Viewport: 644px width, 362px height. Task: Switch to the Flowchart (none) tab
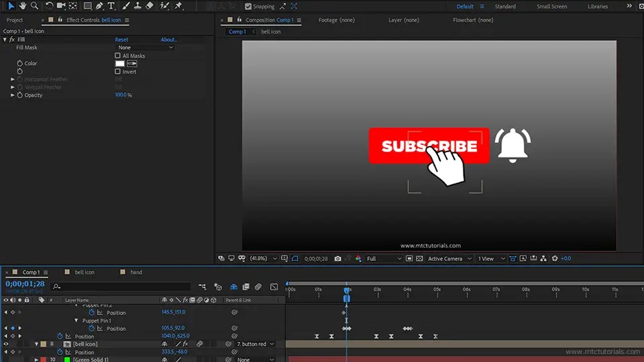pyautogui.click(x=473, y=20)
